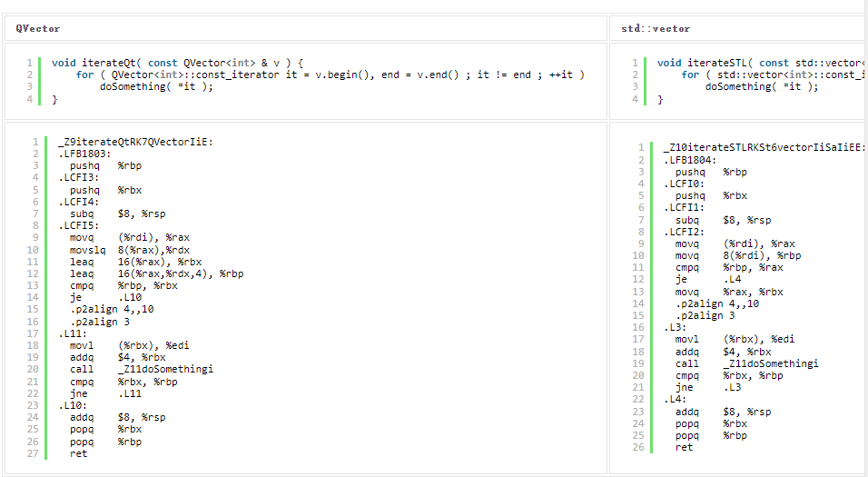Click line number 26 in std::vector assembly
The width and height of the screenshot is (868, 477).
638,447
